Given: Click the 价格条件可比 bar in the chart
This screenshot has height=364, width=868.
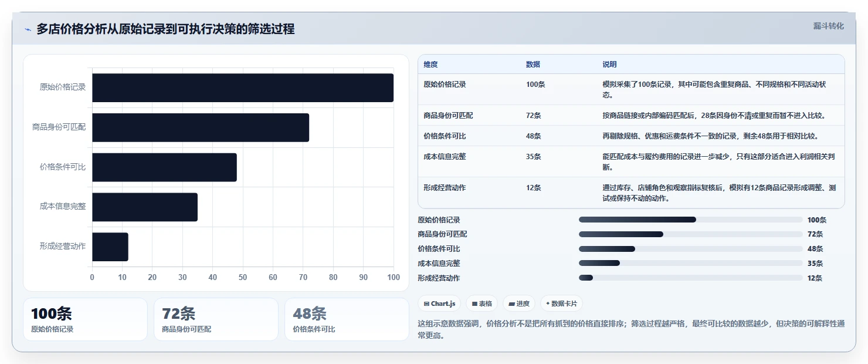Looking at the screenshot, I should [x=164, y=167].
